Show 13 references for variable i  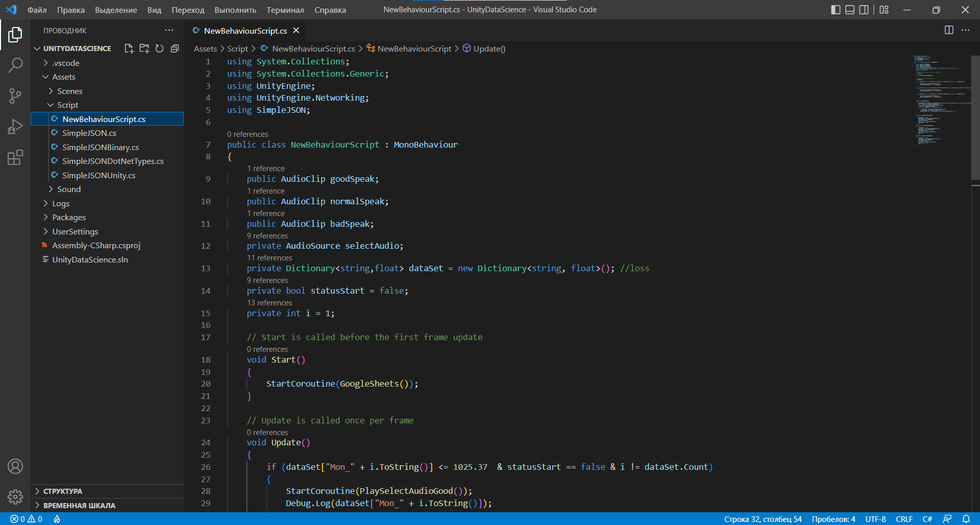[x=269, y=303]
